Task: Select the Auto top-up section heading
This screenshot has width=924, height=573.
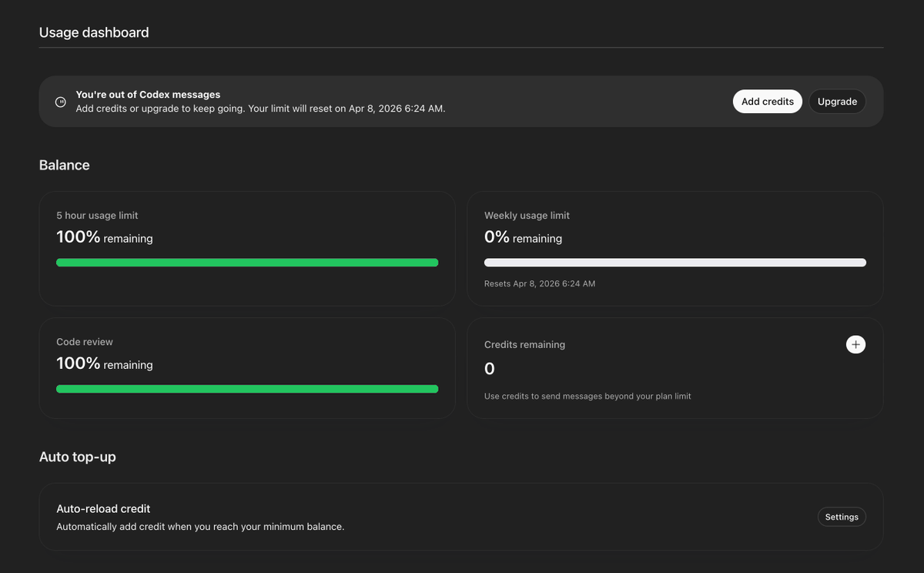Action: coord(78,457)
